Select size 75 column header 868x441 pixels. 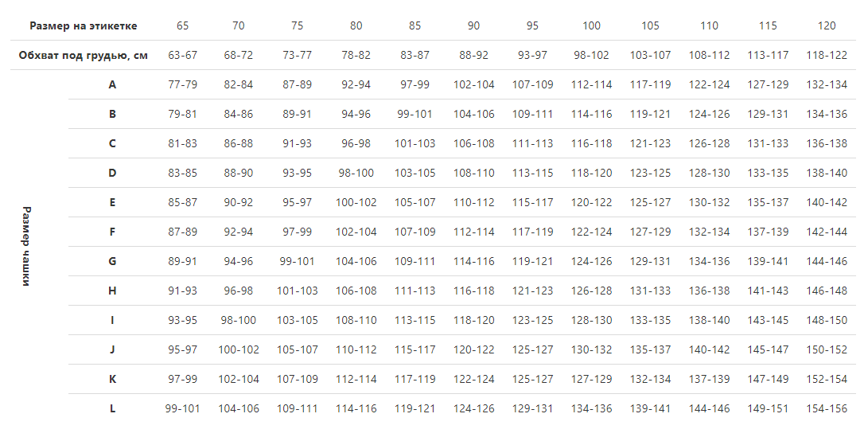pyautogui.click(x=298, y=25)
